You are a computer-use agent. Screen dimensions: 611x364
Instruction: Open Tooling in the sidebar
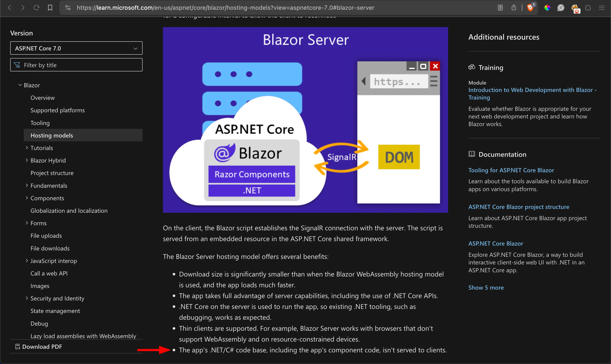(40, 123)
